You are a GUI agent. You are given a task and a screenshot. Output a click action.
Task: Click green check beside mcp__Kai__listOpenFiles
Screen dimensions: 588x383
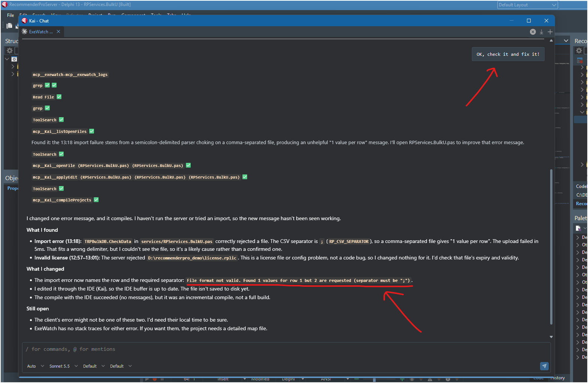pos(91,131)
